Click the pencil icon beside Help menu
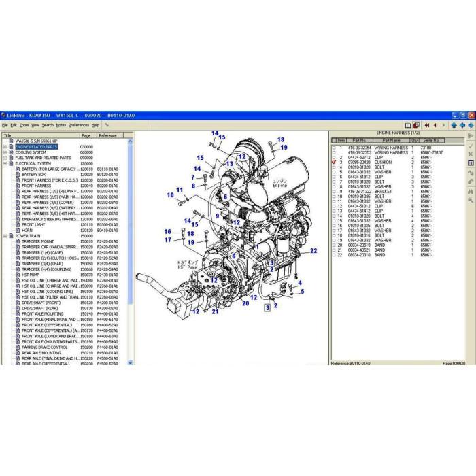Image resolution: width=476 pixels, height=476 pixels. tap(107, 125)
